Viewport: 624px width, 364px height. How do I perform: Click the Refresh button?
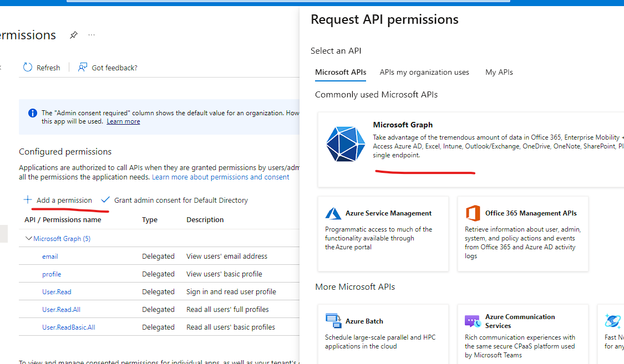click(x=42, y=68)
